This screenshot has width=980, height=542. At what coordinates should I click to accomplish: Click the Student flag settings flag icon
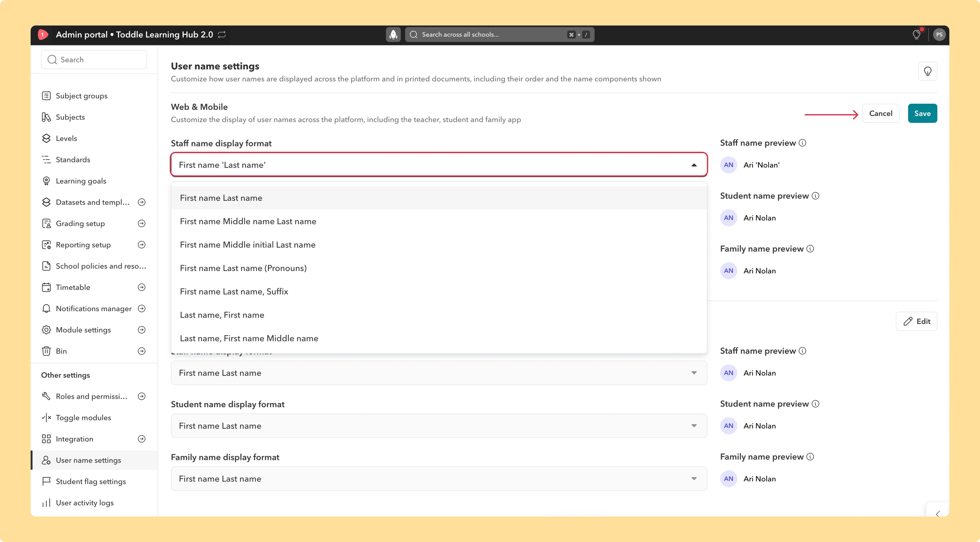point(46,482)
